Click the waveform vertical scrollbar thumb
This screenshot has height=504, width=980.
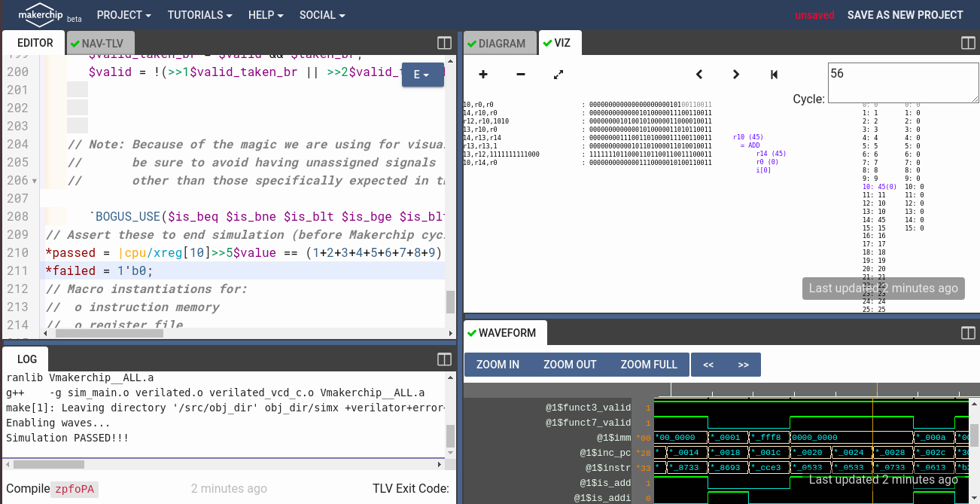(x=974, y=435)
